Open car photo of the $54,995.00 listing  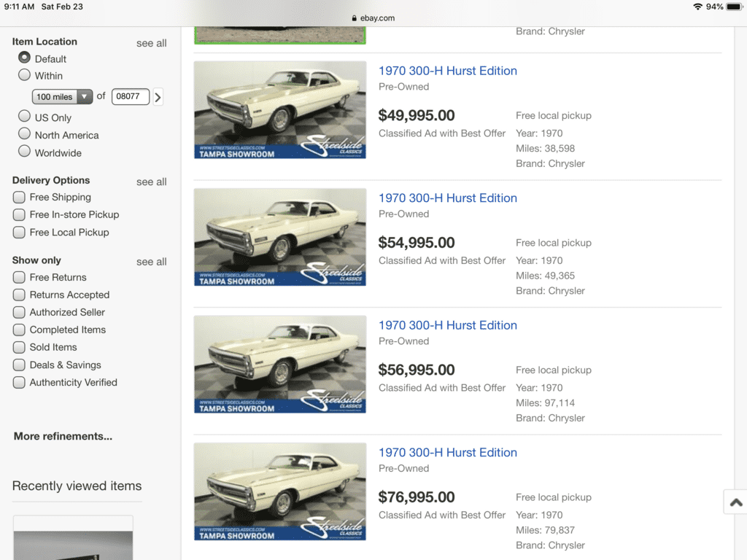coord(279,237)
